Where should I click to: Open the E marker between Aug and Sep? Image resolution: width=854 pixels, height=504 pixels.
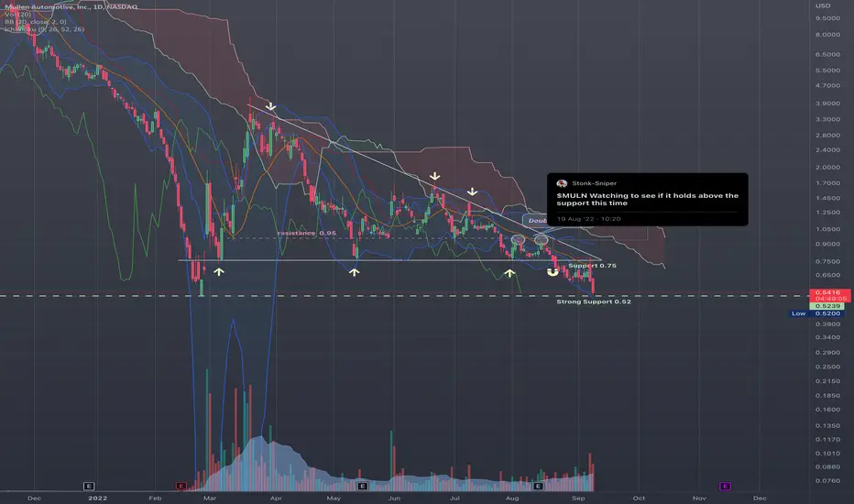coord(538,486)
